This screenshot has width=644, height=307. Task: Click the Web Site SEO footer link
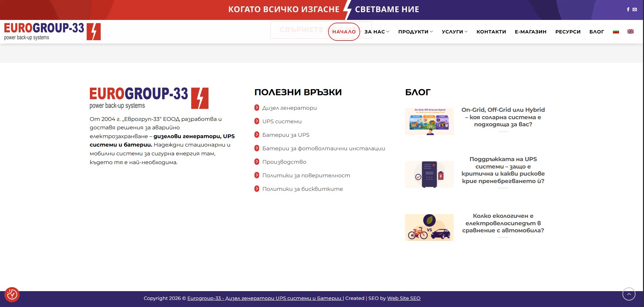404,298
